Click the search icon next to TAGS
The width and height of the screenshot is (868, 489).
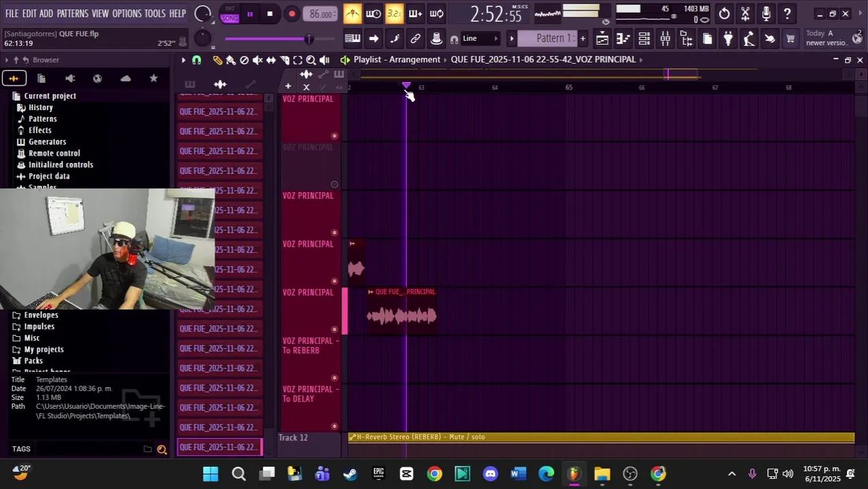162,449
